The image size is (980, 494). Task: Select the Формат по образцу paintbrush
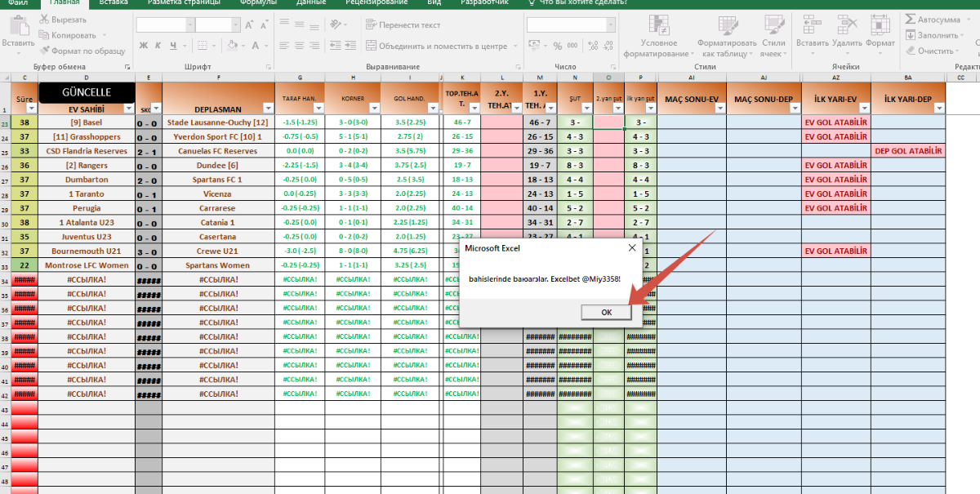point(45,51)
